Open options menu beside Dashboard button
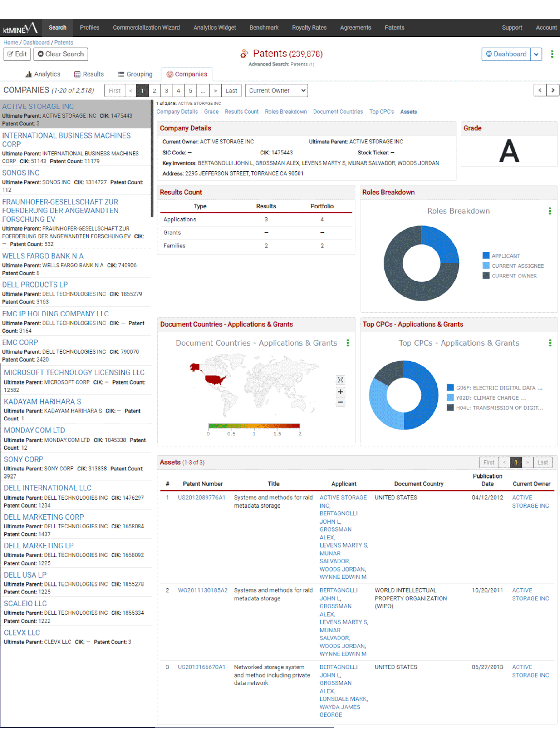This screenshot has width=560, height=747. (x=552, y=54)
